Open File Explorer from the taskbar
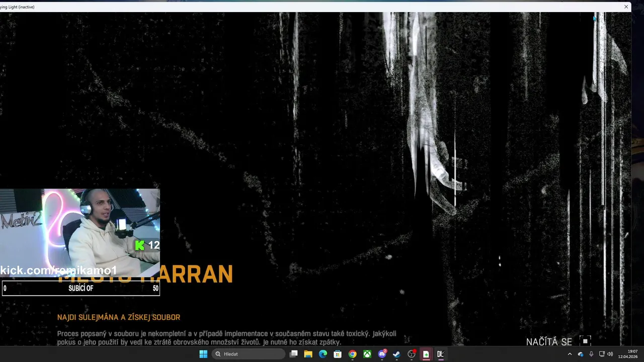 tap(308, 354)
